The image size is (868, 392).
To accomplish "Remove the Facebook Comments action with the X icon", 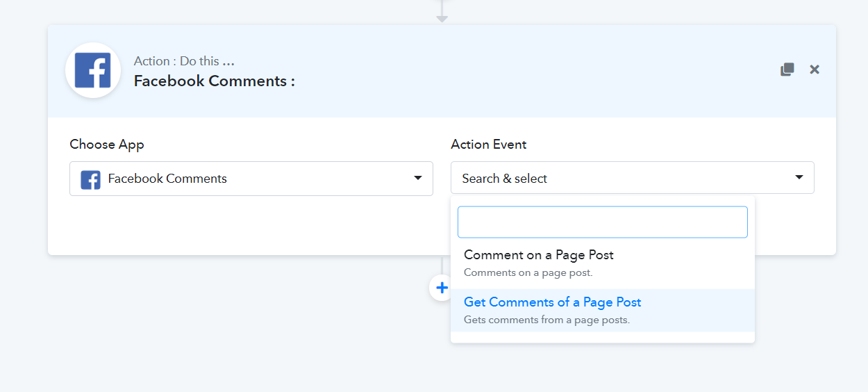I will click(815, 70).
